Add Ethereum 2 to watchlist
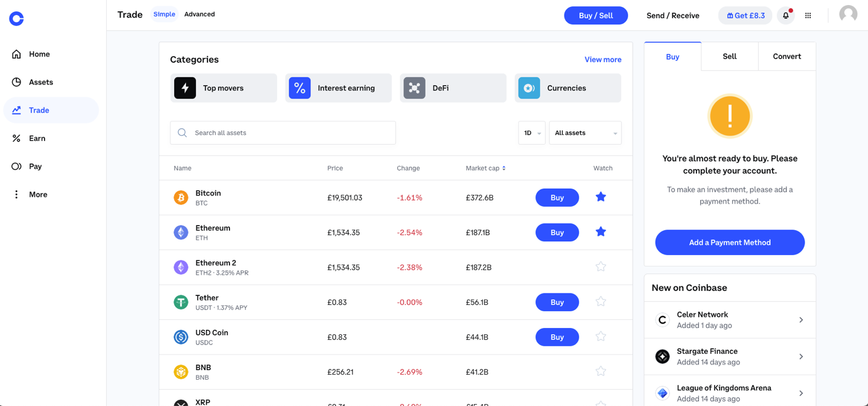868x406 pixels. pyautogui.click(x=601, y=266)
